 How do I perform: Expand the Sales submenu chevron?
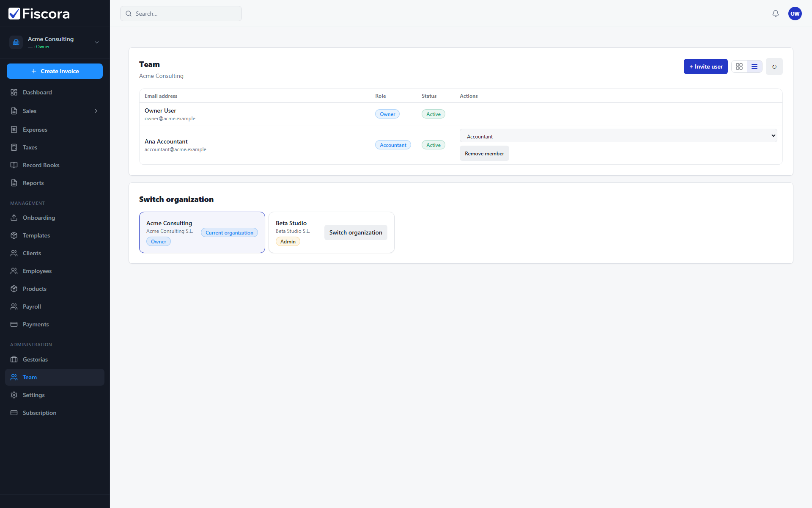coord(96,111)
